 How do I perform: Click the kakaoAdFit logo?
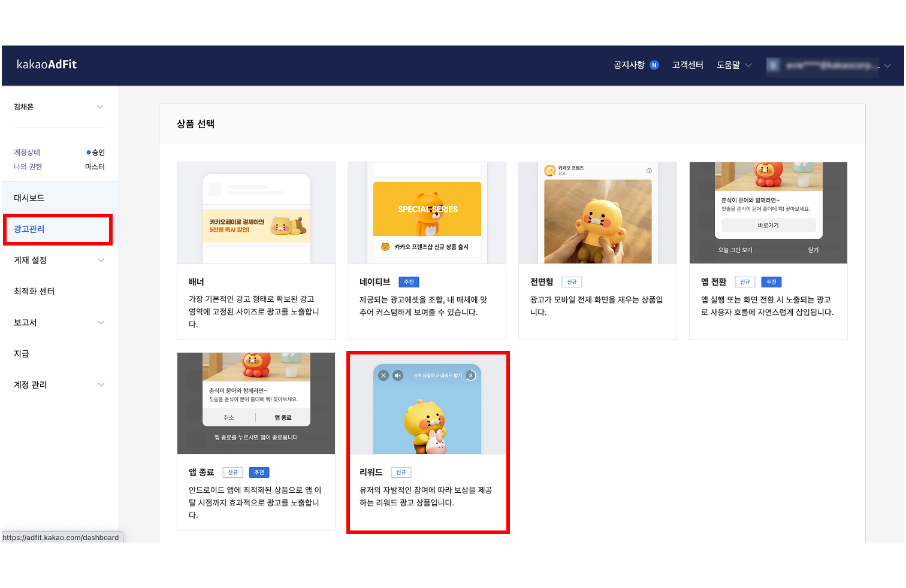coord(47,65)
